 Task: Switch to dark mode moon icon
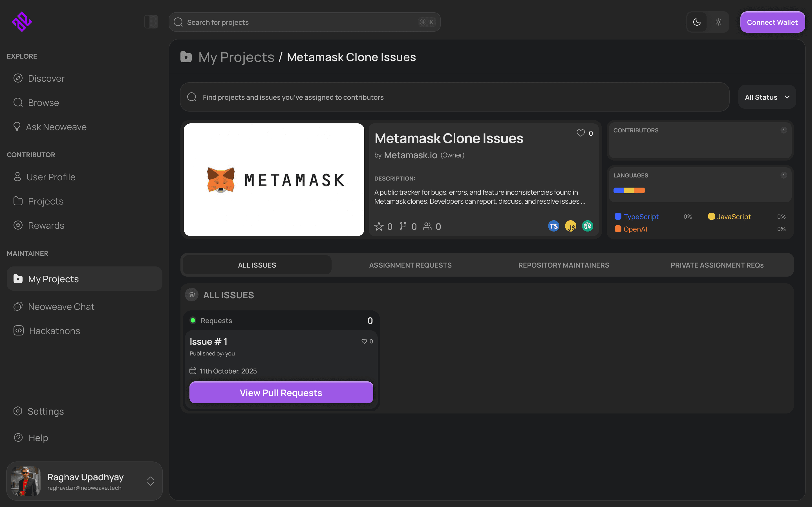[x=697, y=22]
